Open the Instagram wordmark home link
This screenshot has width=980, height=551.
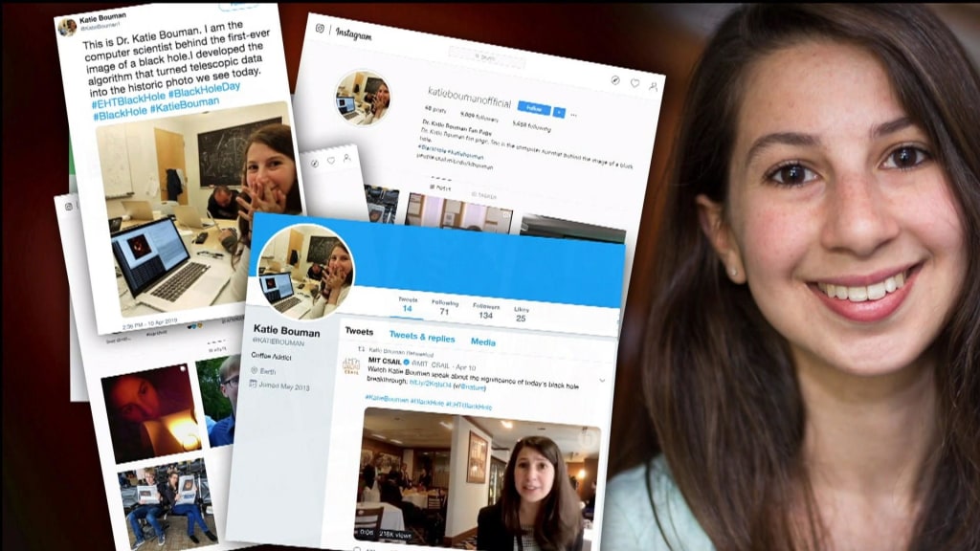354,33
